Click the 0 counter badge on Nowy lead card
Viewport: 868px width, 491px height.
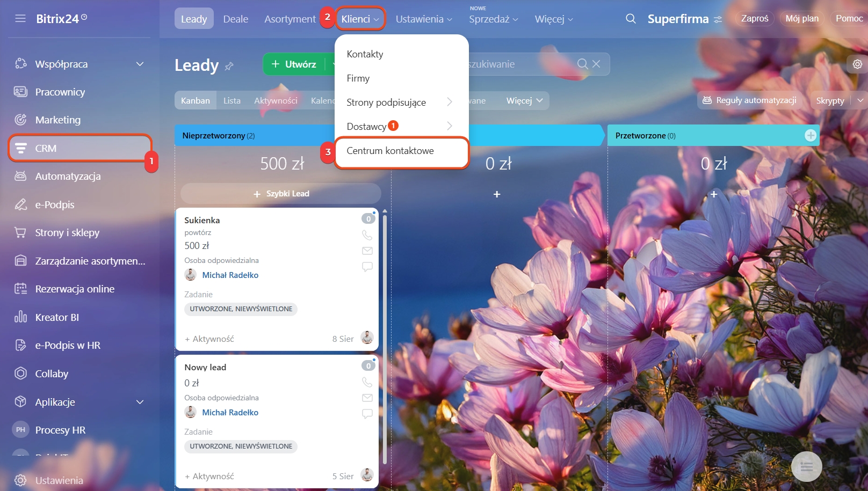(x=368, y=365)
